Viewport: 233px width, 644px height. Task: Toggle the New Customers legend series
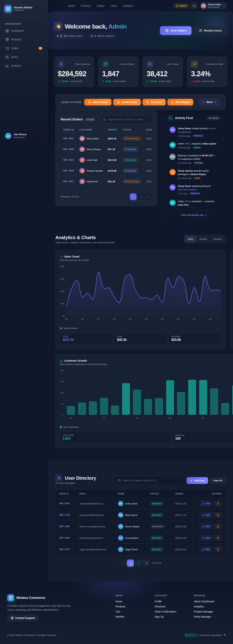tap(69, 427)
